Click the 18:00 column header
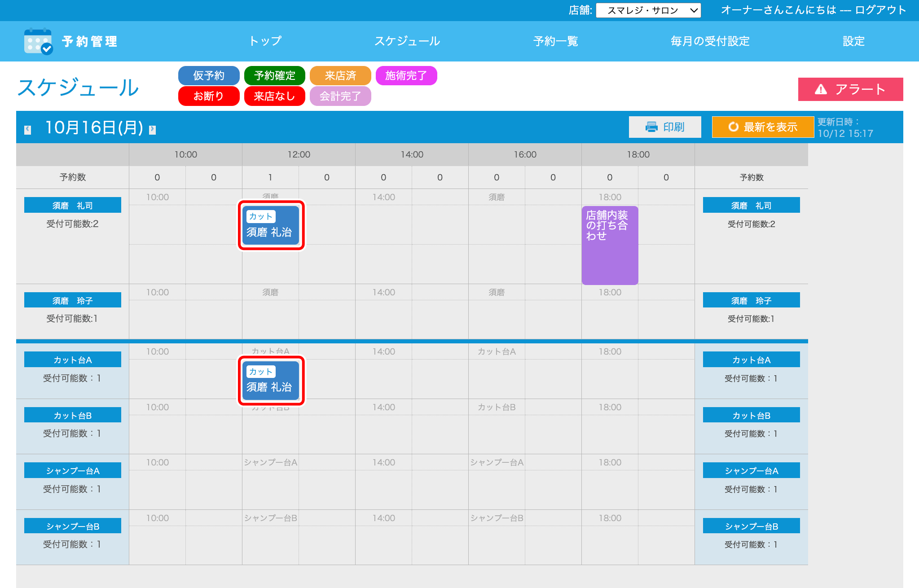This screenshot has height=588, width=919. pos(638,154)
